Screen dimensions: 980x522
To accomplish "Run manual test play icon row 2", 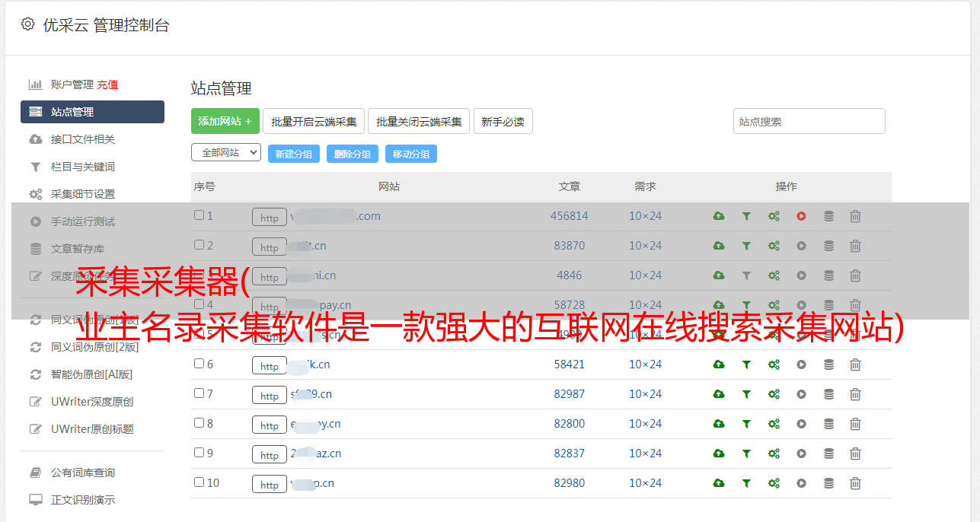I will [801, 246].
